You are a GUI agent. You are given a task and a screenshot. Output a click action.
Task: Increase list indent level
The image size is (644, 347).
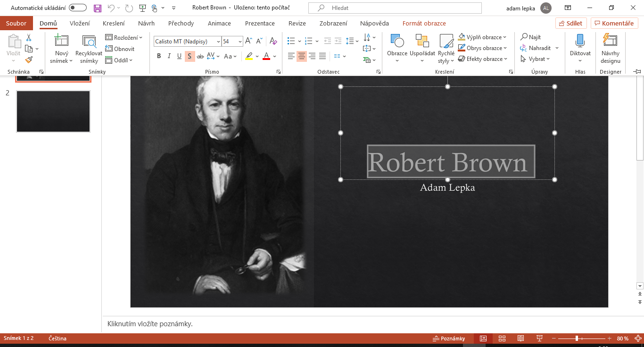337,41
